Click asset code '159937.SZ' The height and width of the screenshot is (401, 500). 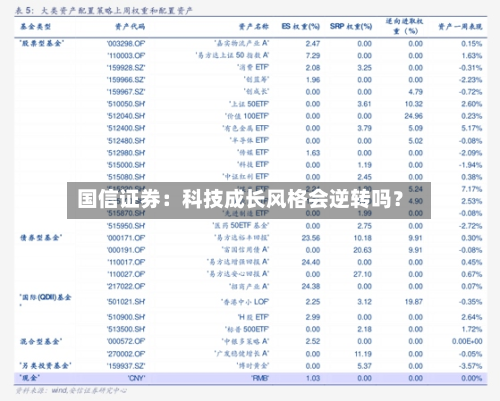click(x=126, y=366)
